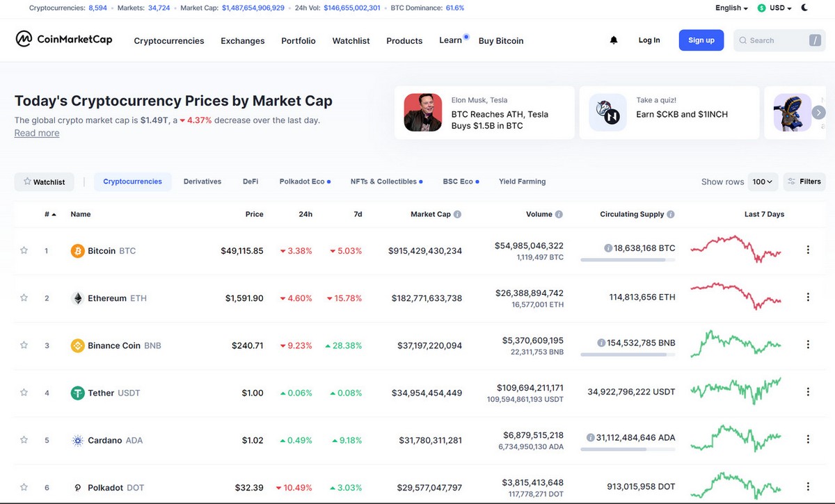
Task: Star Cardano for the watchlist
Action: [24, 439]
